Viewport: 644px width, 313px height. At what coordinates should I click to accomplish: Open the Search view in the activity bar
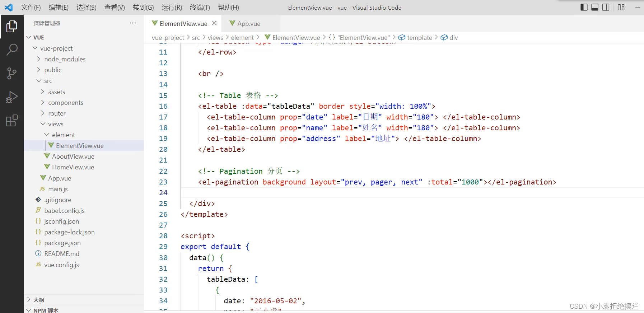[11, 50]
